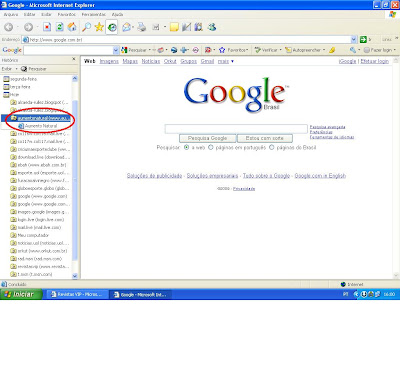Click Google Toolbar yellow highlighter icon
The height and width of the screenshot is (374, 400).
click(332, 50)
